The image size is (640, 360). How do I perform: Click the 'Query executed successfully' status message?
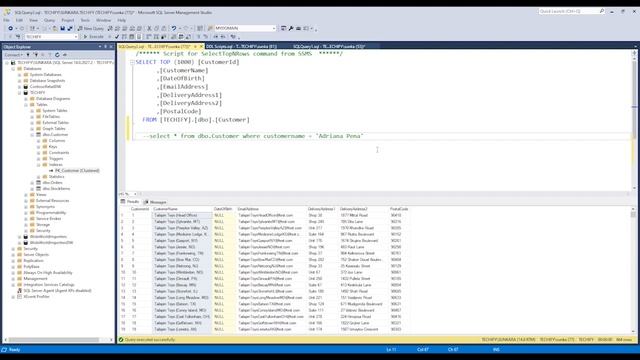(x=150, y=340)
